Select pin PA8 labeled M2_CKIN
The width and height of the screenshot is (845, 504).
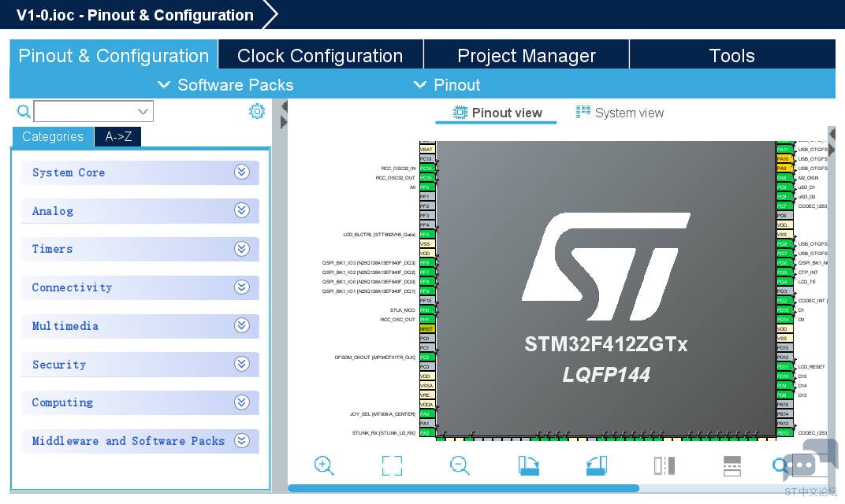click(784, 178)
